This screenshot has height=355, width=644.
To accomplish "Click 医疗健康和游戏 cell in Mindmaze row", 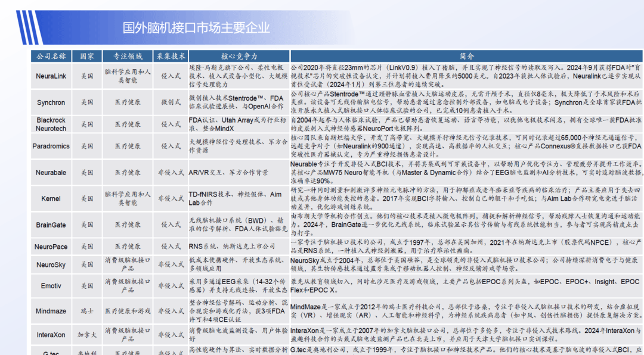I will 128,311.
